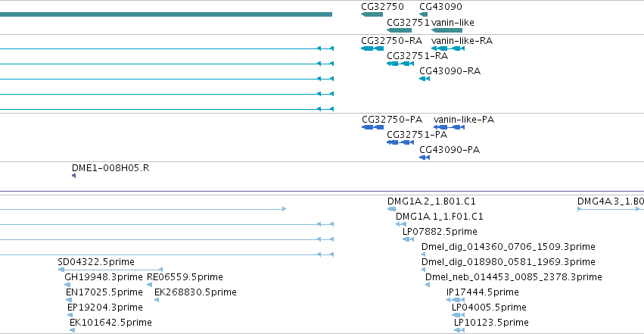644x334 pixels.
Task: Select the vanin-like gene bar
Action: tap(446, 30)
